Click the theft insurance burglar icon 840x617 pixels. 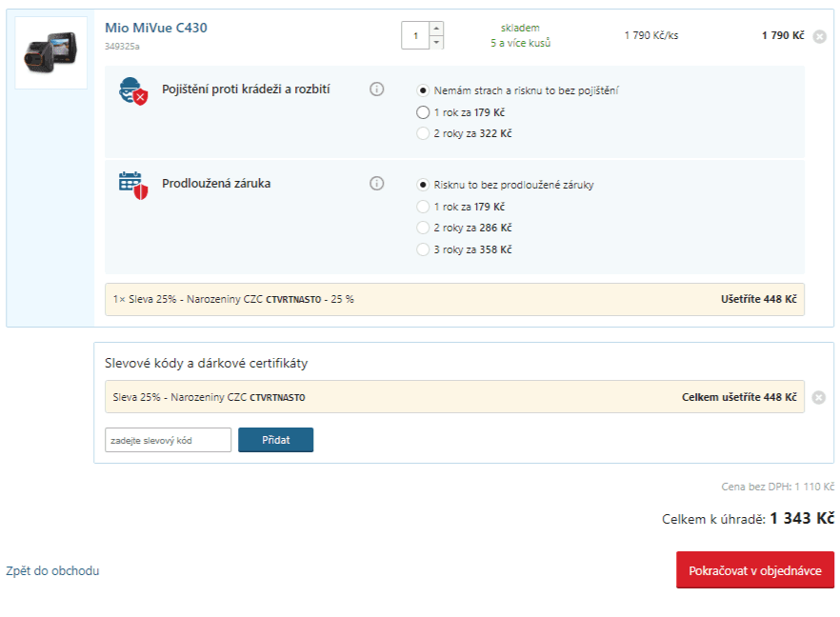point(133,91)
